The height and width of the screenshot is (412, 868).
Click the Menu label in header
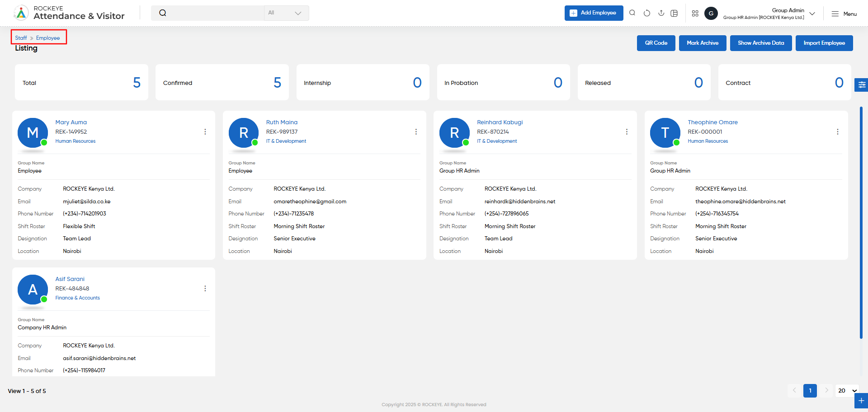(x=850, y=14)
